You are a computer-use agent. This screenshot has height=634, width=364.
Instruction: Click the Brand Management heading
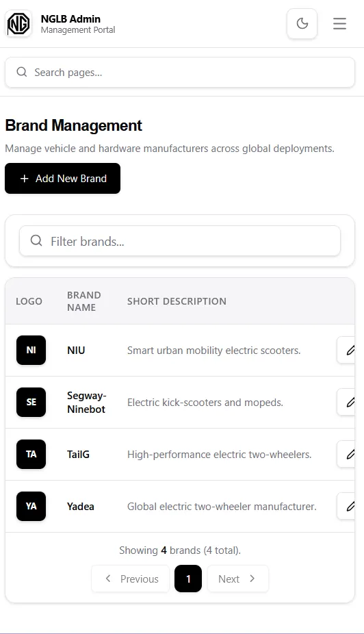tap(73, 125)
